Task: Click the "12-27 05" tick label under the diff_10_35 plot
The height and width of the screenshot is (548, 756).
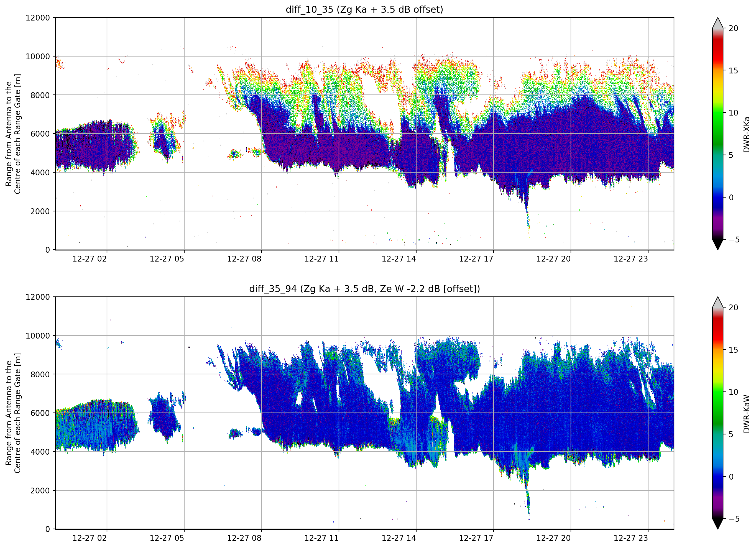Action: [167, 259]
